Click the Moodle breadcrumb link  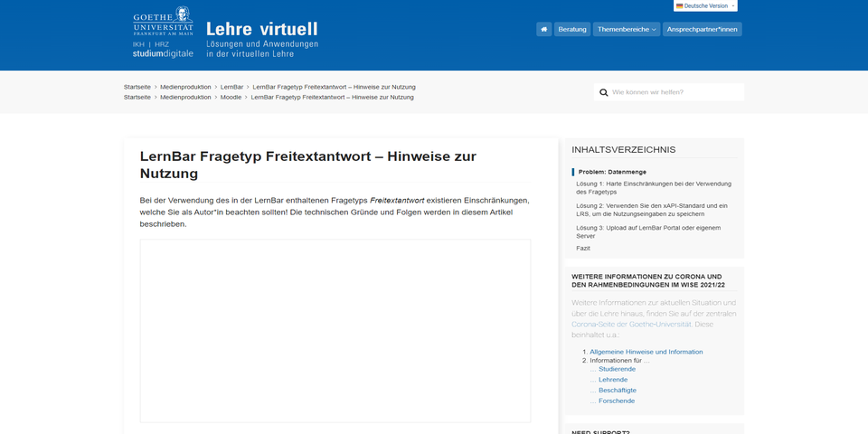coord(231,97)
